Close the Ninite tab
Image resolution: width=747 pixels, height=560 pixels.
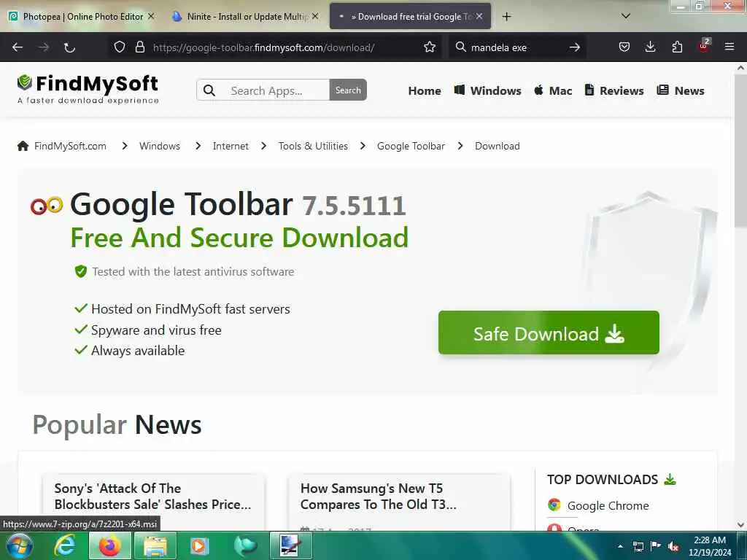[x=315, y=16]
